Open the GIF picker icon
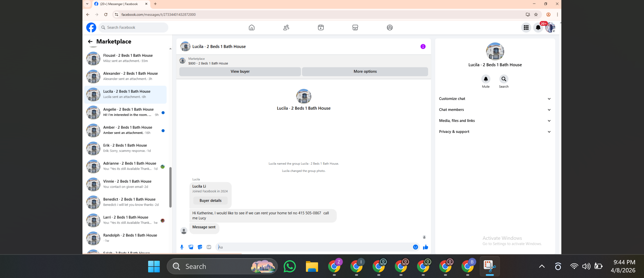 pyautogui.click(x=209, y=247)
